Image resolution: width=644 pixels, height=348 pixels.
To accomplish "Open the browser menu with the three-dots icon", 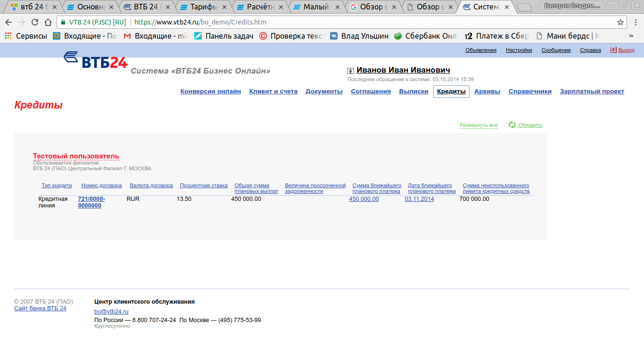I will pyautogui.click(x=635, y=22).
